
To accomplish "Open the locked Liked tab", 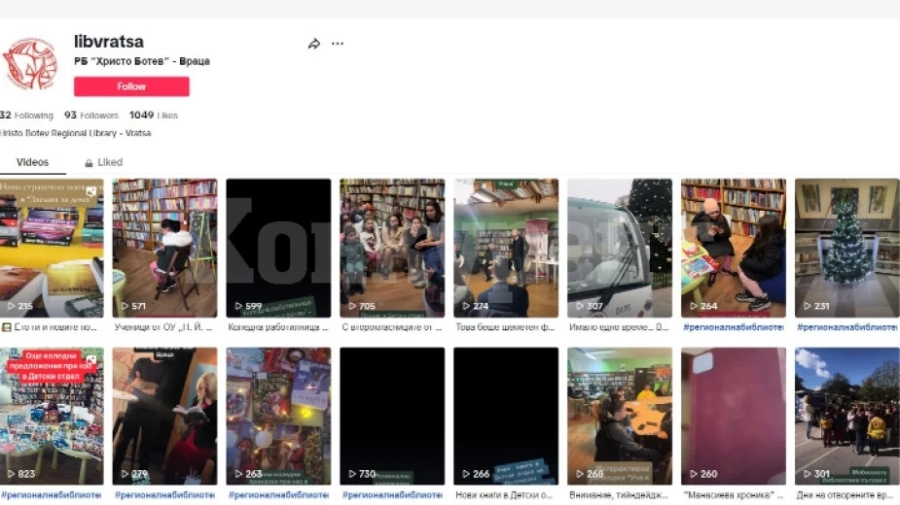I will (103, 162).
